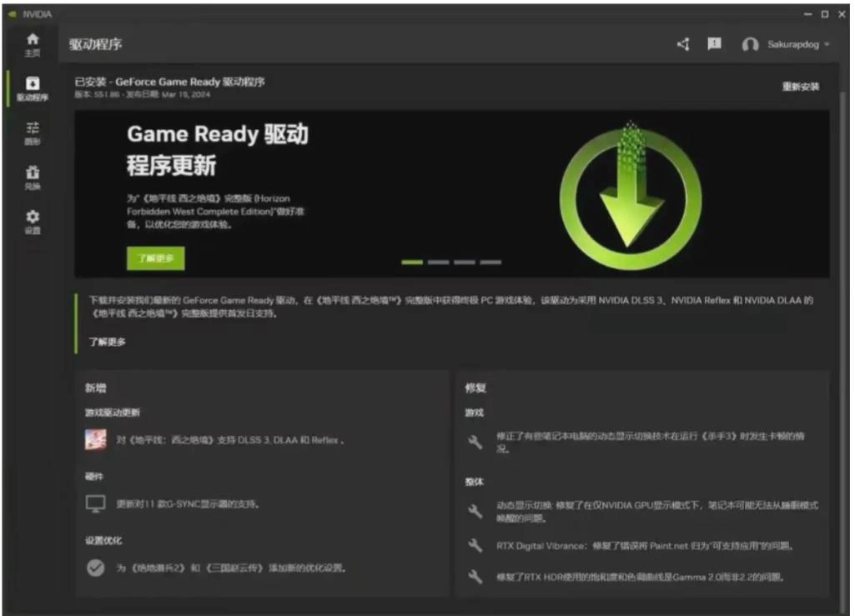Select the 驱动程序 Drivers sidebar icon
This screenshot has width=855, height=616.
coord(33,86)
